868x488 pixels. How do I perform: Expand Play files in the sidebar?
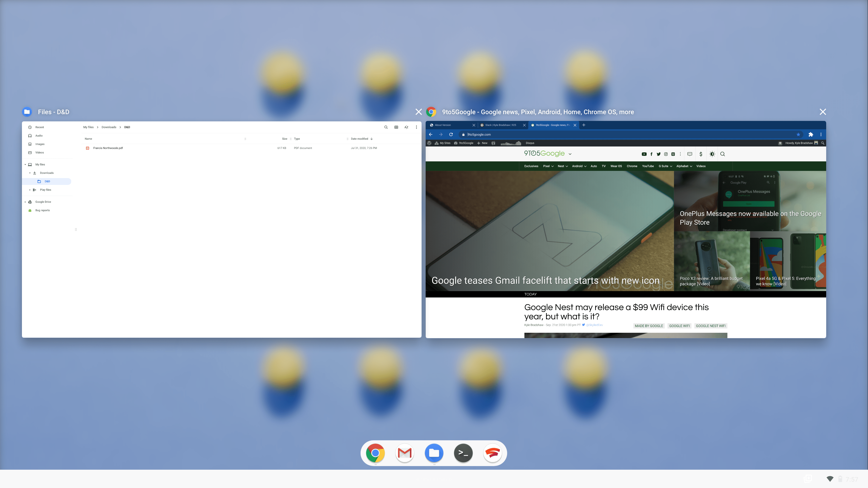tap(30, 190)
